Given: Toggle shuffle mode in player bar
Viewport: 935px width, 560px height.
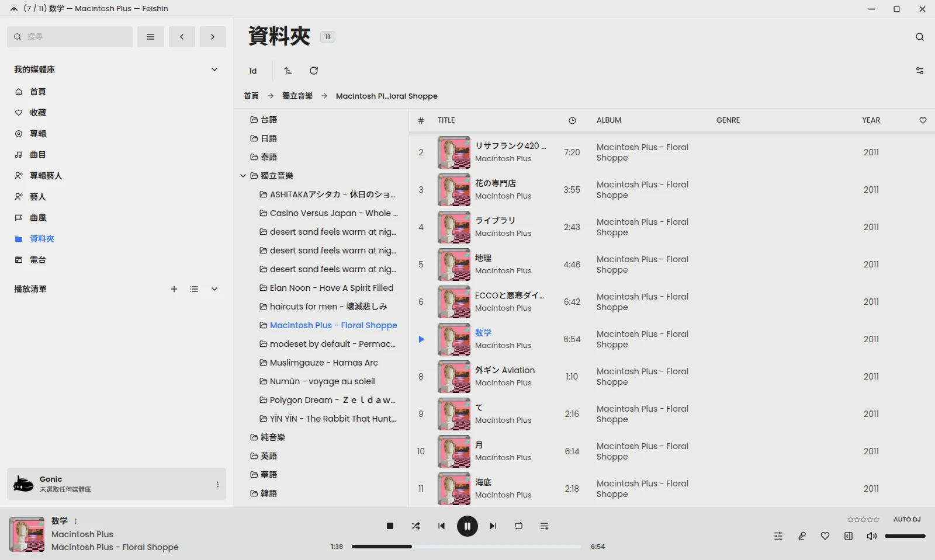Looking at the screenshot, I should (x=415, y=526).
